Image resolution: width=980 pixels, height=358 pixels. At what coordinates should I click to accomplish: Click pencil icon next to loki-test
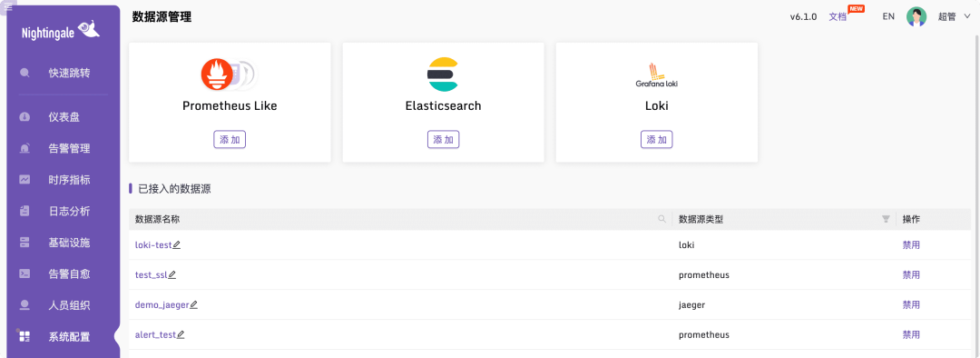click(176, 244)
